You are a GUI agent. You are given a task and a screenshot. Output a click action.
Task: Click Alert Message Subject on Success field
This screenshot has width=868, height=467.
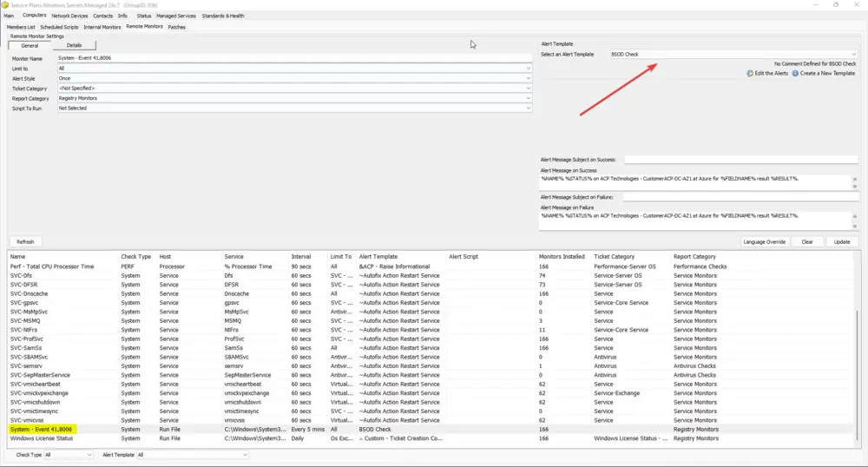click(x=740, y=160)
